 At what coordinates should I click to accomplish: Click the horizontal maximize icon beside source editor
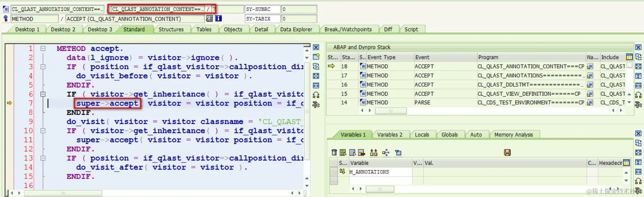coord(316,85)
